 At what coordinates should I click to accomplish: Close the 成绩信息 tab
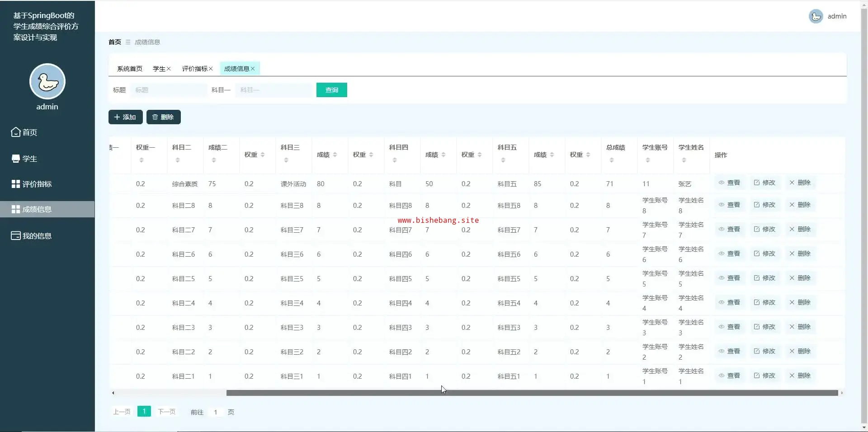click(x=253, y=69)
